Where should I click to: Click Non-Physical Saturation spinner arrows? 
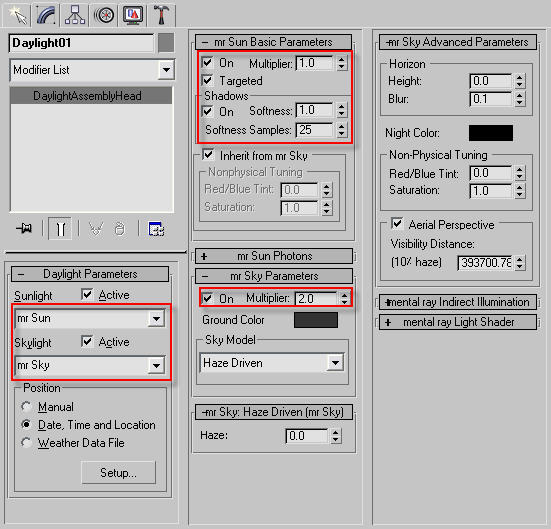pyautogui.click(x=520, y=191)
